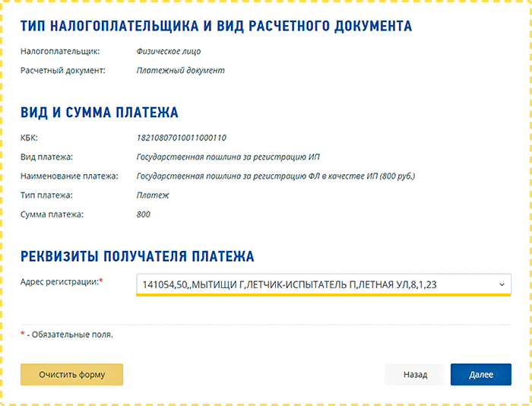
Task: Click the 'Адрес регистрации:' label
Action: (x=62, y=281)
